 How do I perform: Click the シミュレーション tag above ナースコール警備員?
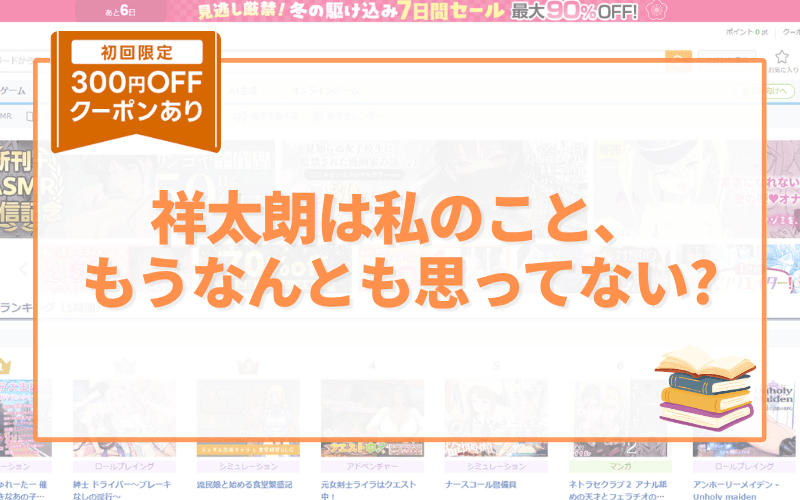click(x=496, y=466)
